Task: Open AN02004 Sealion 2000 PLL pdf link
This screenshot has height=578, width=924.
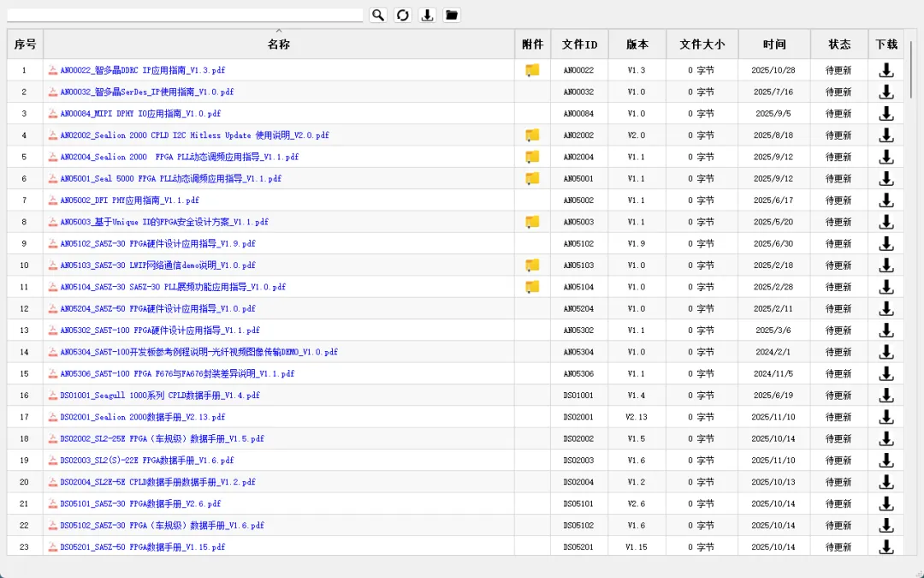Action: pos(179,157)
